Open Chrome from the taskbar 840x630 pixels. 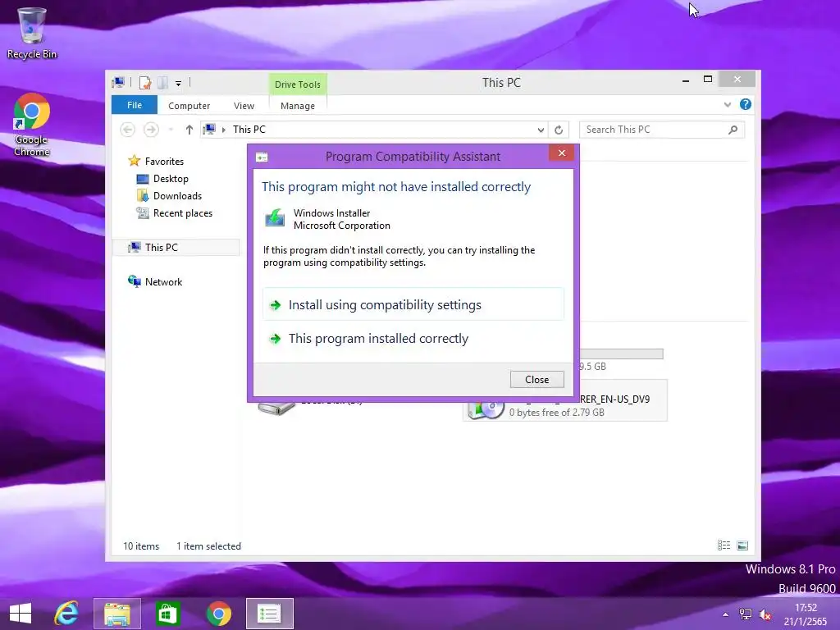click(x=218, y=614)
